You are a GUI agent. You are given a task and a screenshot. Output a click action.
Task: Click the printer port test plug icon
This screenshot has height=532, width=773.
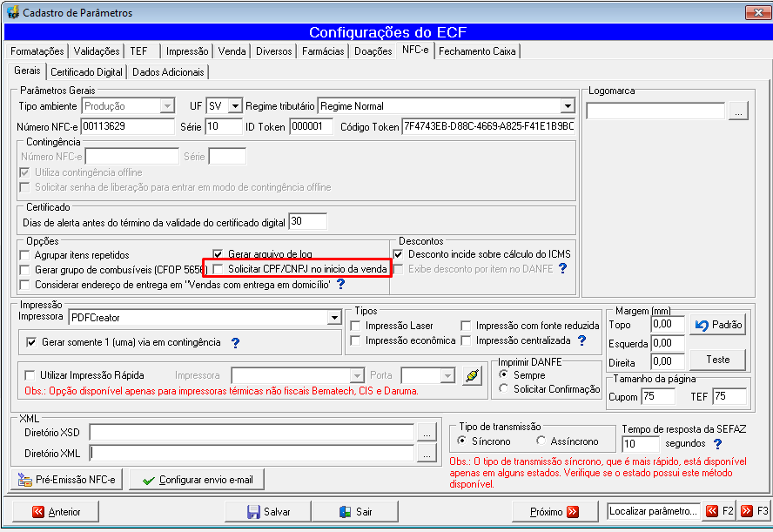click(472, 375)
